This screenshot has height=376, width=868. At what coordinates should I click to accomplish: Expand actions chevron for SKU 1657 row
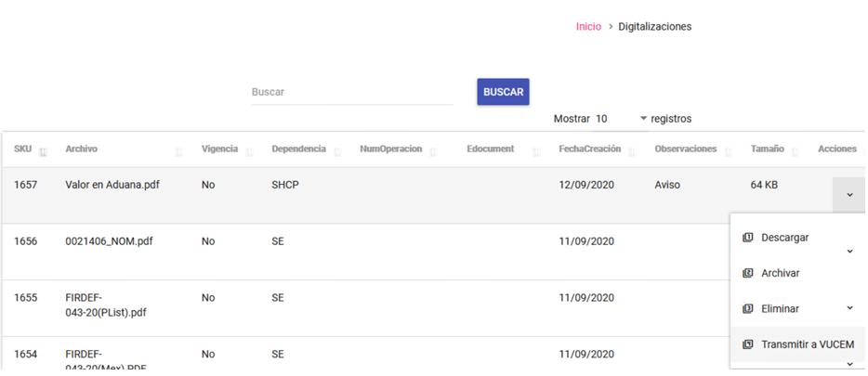pyautogui.click(x=849, y=195)
